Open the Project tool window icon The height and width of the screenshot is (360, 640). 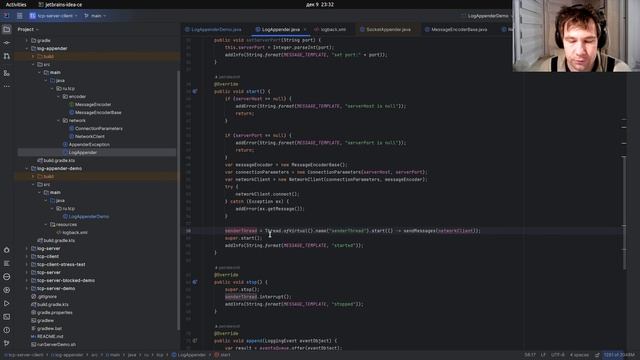[7, 29]
